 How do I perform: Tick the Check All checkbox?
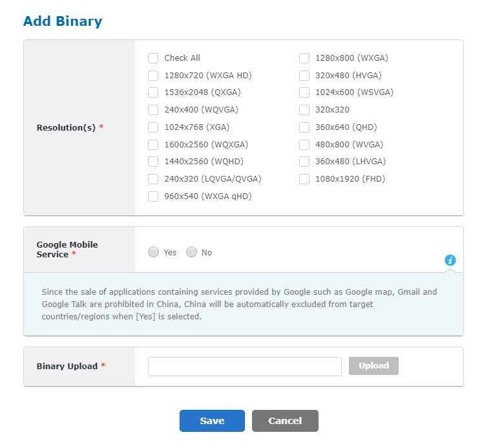153,58
